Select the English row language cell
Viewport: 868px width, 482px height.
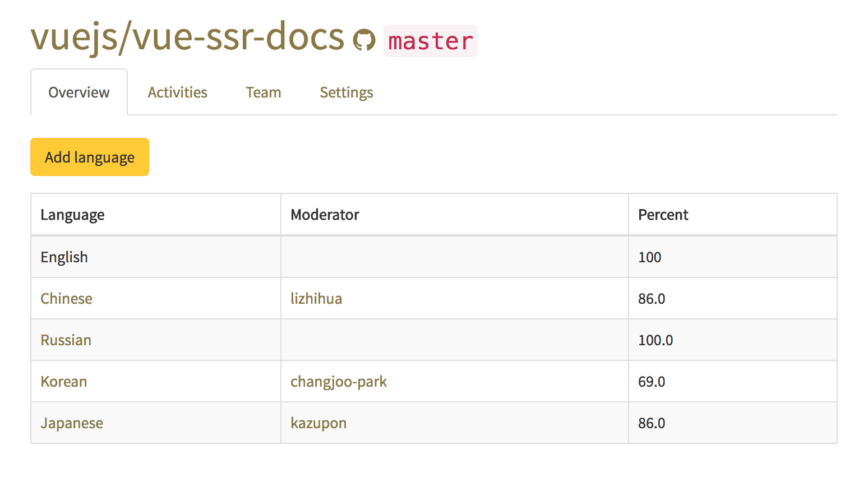click(156, 257)
